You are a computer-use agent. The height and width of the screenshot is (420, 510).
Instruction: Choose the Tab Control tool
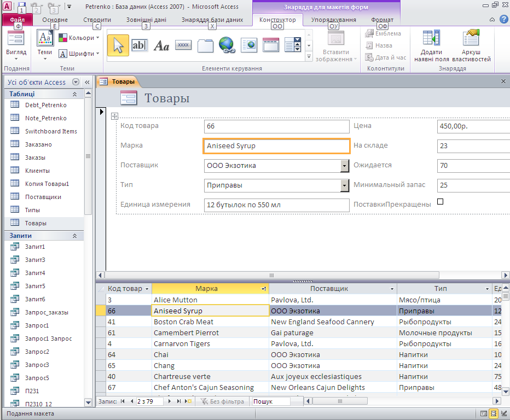205,45
